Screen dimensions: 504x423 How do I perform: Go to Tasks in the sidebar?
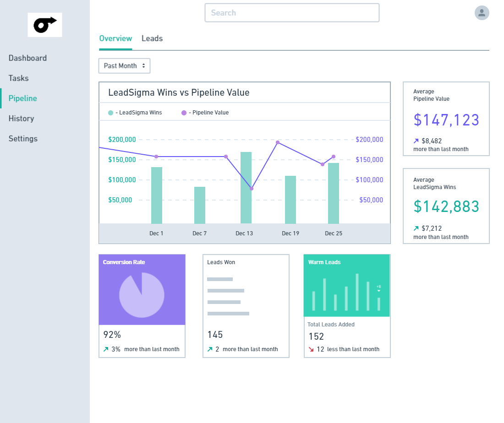[x=19, y=78]
